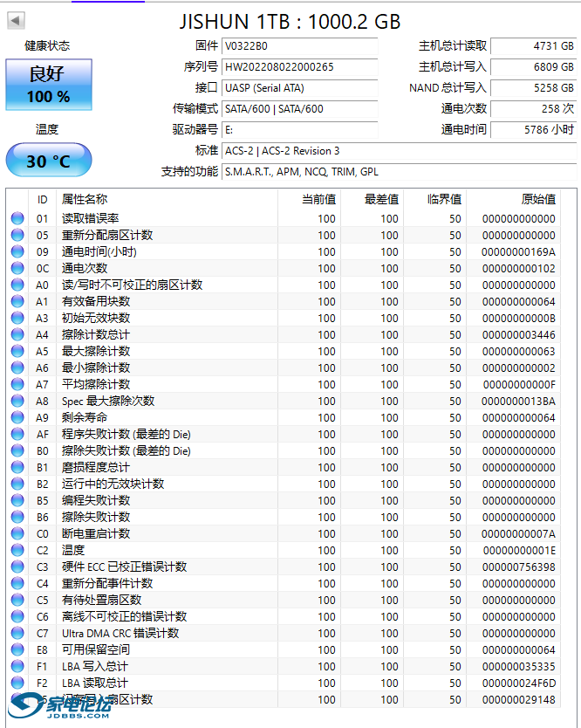Click the status icon for 有效备用块数 row
581x728 pixels.
(x=17, y=301)
